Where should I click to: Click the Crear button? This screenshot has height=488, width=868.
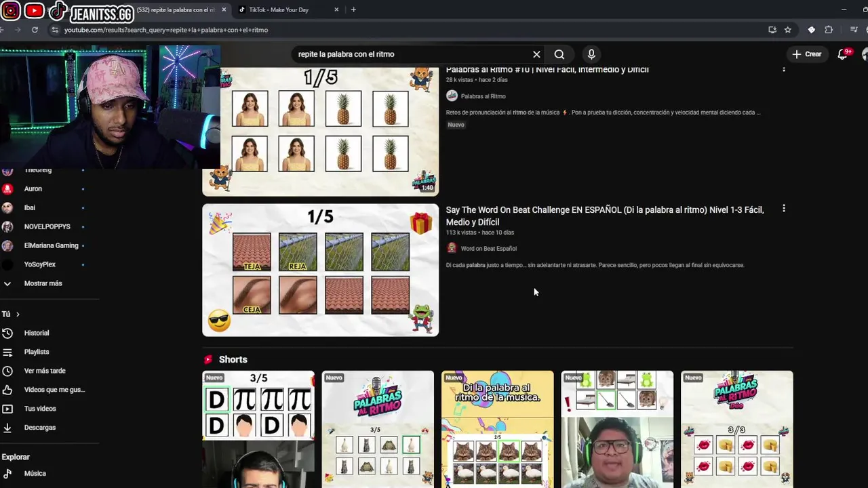click(806, 54)
